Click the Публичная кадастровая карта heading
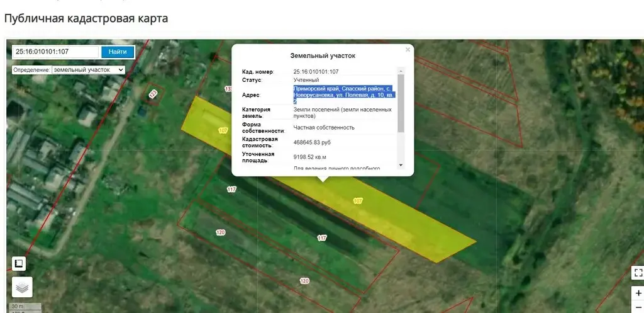Image resolution: width=644 pixels, height=313 pixels. click(86, 18)
